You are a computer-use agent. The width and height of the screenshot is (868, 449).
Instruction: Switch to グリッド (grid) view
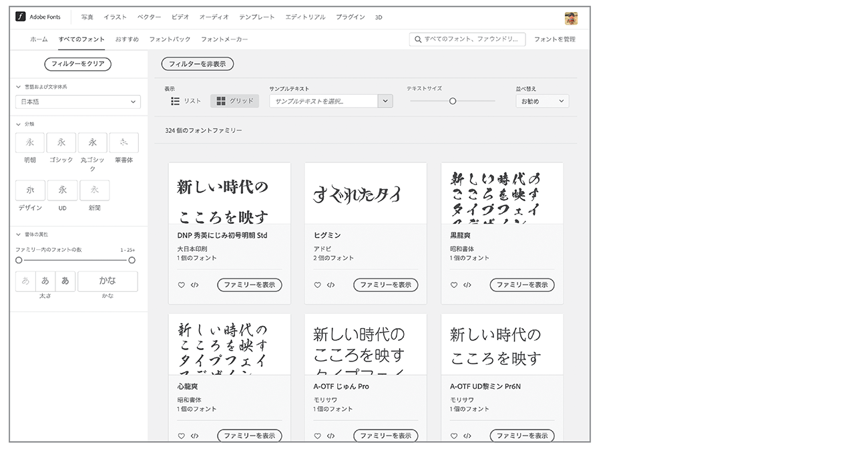pos(235,101)
